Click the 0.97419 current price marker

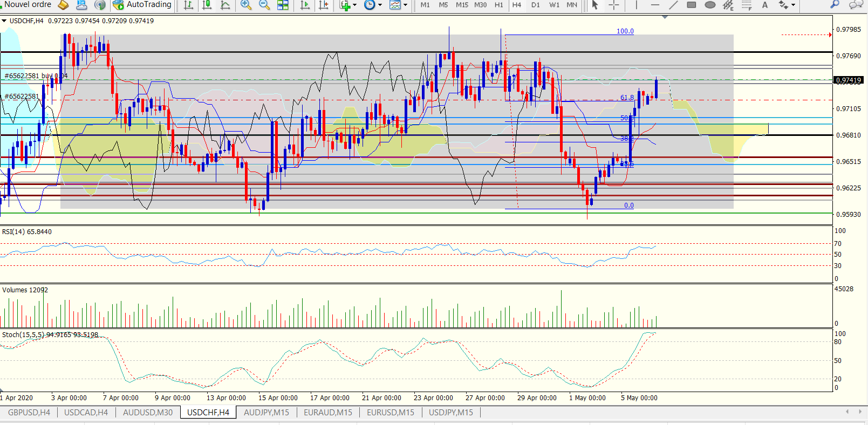coord(849,80)
